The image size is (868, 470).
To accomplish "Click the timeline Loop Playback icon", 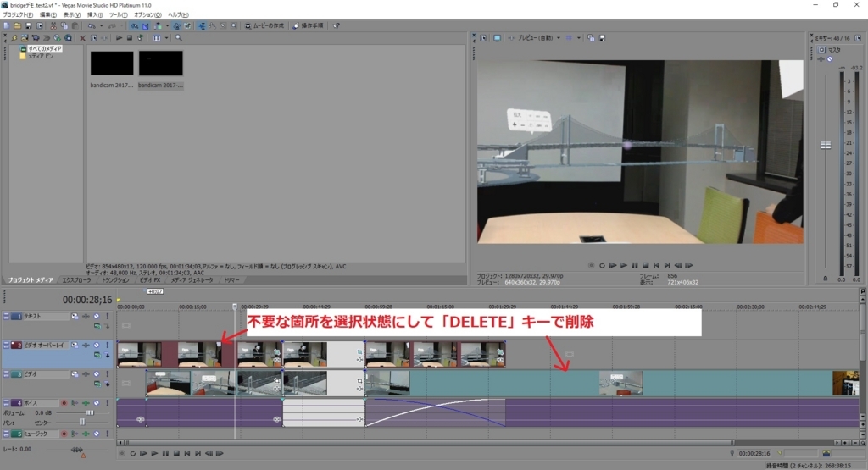I will tap(133, 453).
